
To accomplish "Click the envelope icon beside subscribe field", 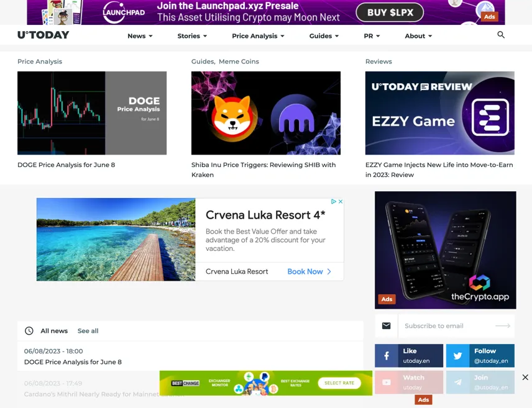I will 386,326.
